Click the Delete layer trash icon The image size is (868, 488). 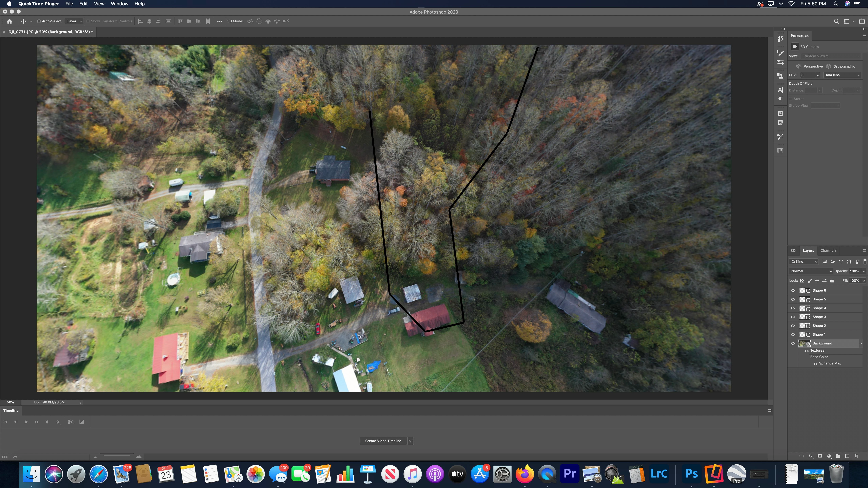coord(856,456)
